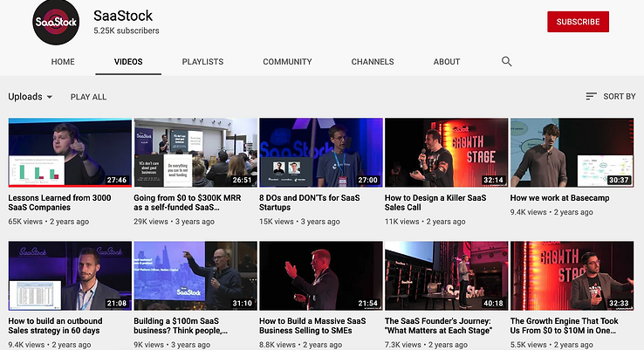This screenshot has height=350, width=644.
Task: Click the 11K views • 2 years ago text
Action: pos(425,222)
